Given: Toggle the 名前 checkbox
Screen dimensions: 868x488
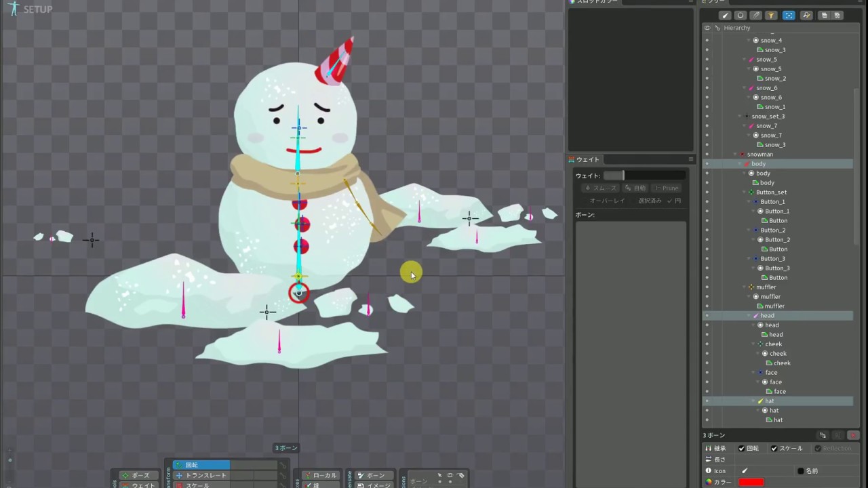Looking at the screenshot, I should (x=800, y=470).
